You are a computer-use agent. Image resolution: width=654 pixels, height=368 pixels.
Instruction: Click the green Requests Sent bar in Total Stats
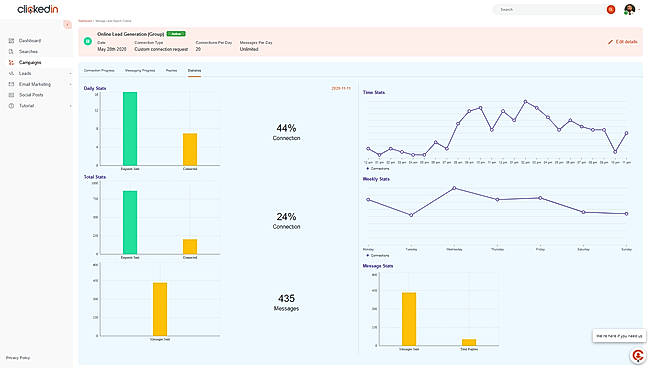(x=130, y=222)
